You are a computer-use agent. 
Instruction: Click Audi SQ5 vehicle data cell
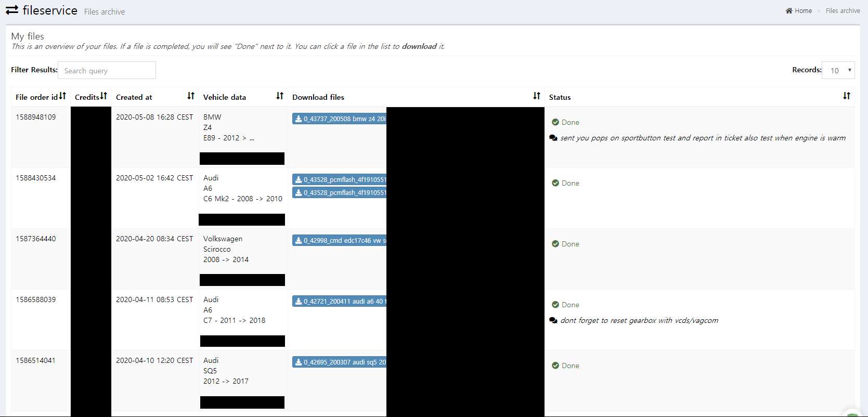[x=243, y=381]
